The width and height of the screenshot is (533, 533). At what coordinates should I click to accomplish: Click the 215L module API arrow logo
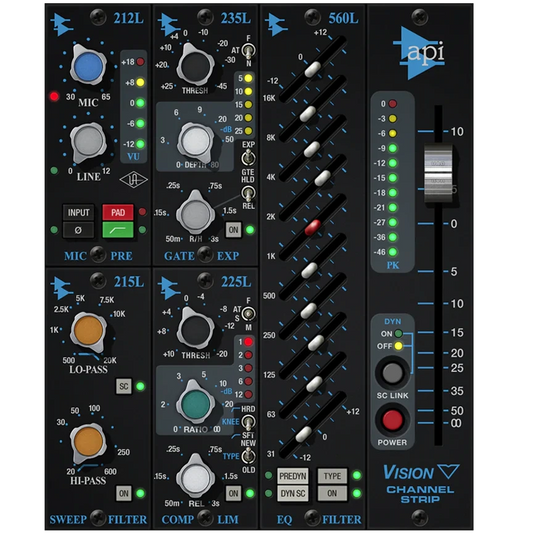coord(62,288)
